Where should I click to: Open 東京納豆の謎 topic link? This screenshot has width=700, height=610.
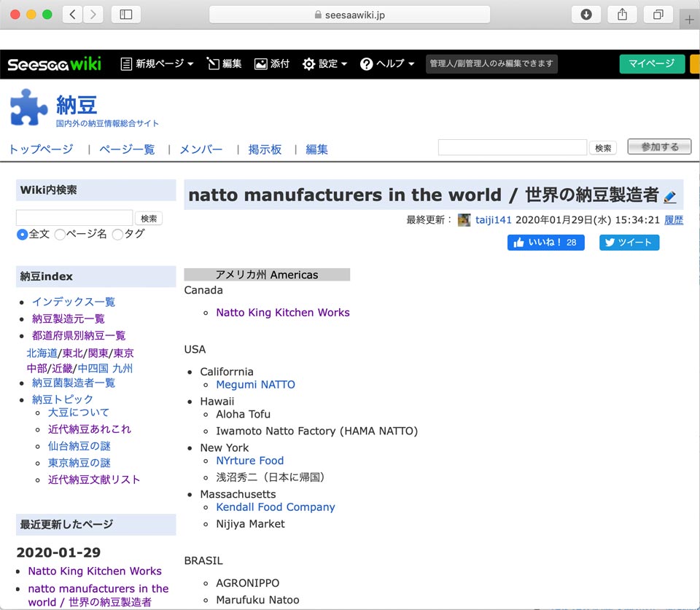[x=79, y=464]
